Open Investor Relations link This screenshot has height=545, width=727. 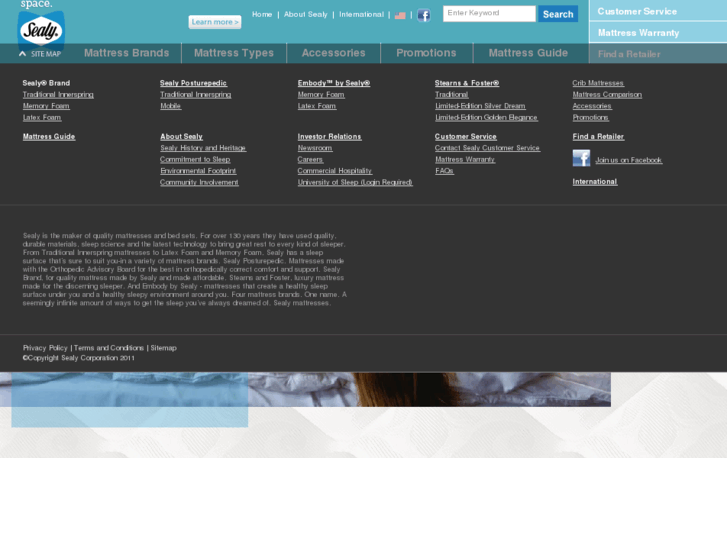coord(329,136)
